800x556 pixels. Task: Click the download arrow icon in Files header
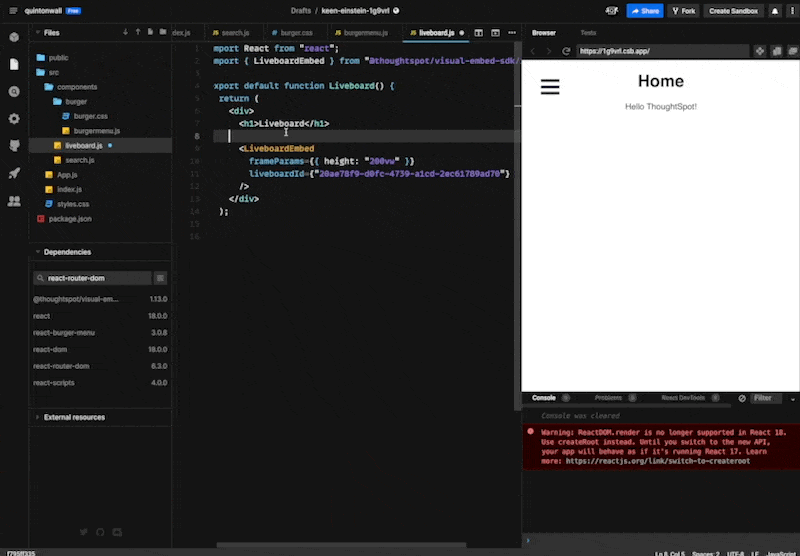(126, 32)
